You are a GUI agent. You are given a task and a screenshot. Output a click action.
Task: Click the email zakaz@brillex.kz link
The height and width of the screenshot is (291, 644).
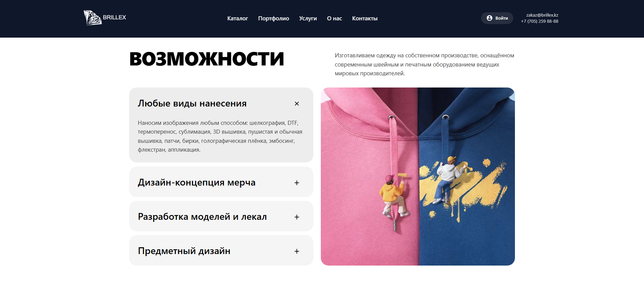542,15
